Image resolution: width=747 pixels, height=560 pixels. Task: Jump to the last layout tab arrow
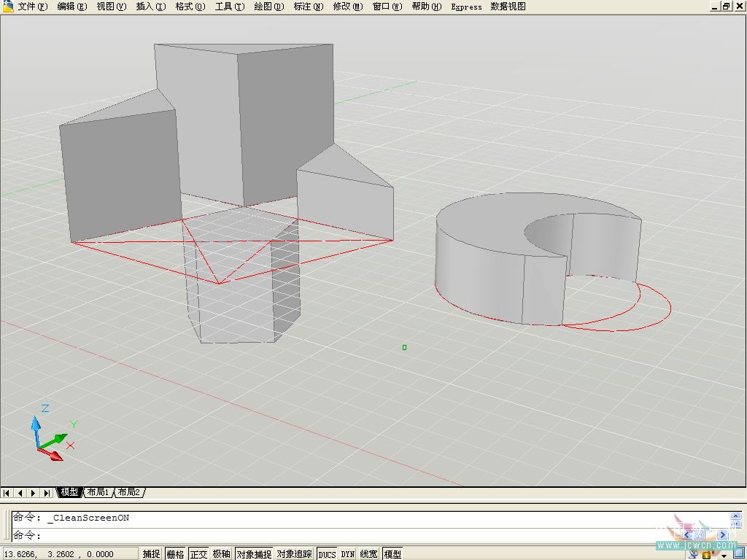(x=46, y=492)
